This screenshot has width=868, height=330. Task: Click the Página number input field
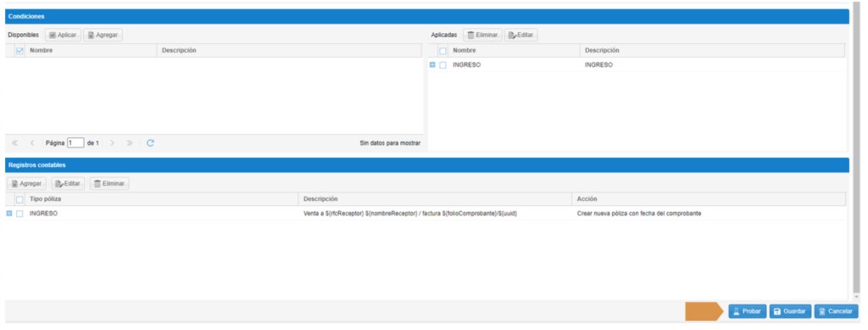(x=75, y=143)
